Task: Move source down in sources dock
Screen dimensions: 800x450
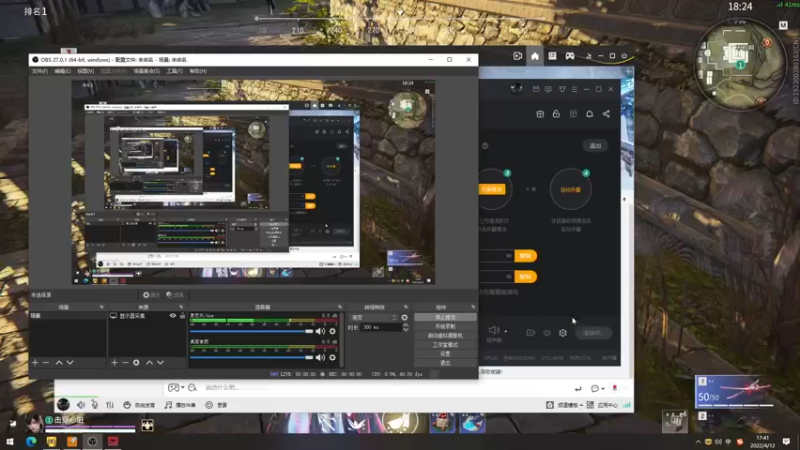Action: click(x=160, y=362)
